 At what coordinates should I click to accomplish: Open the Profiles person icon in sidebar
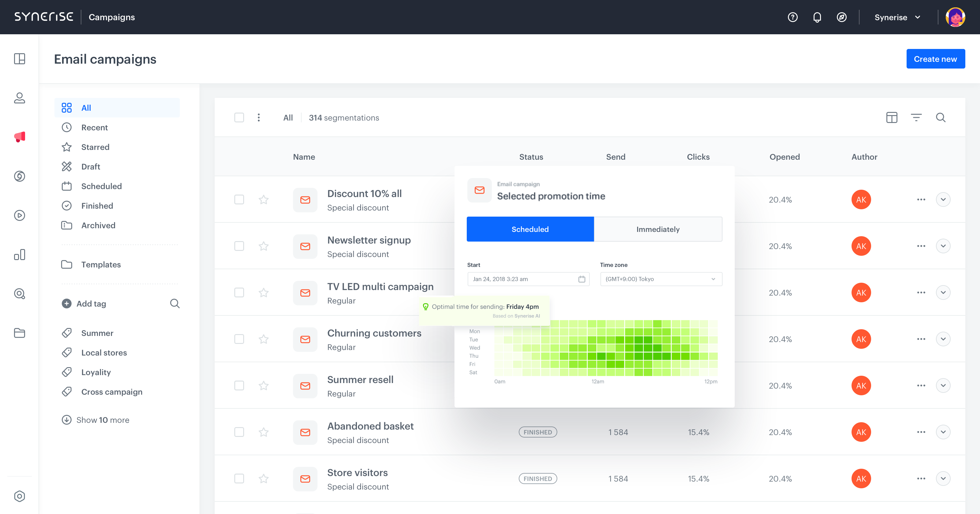[x=19, y=98]
